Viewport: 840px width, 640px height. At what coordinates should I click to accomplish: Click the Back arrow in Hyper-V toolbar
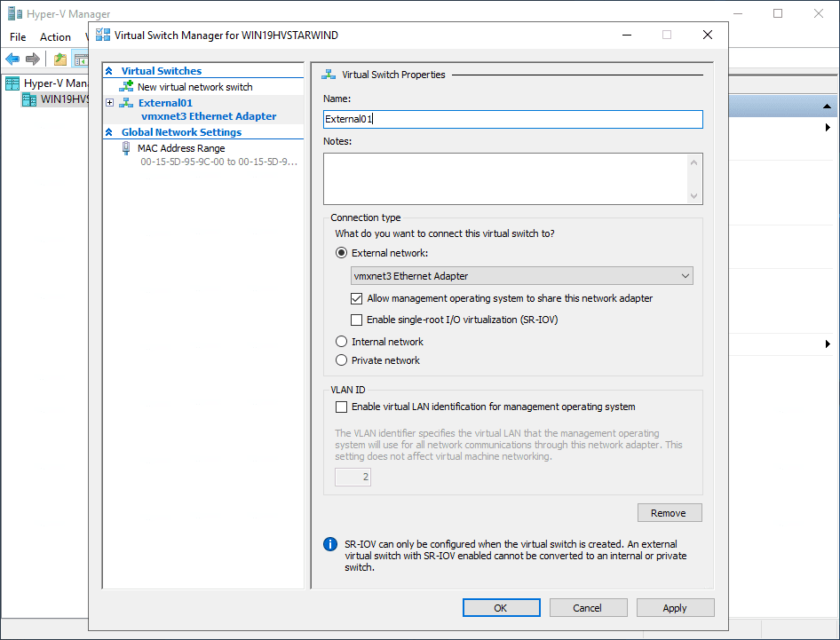point(12,59)
